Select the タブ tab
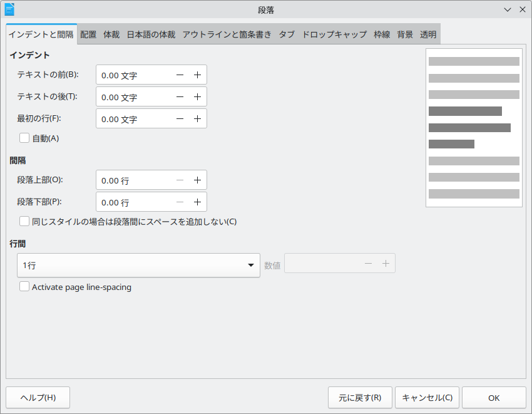Screen dimensions: 532x414 [287, 34]
